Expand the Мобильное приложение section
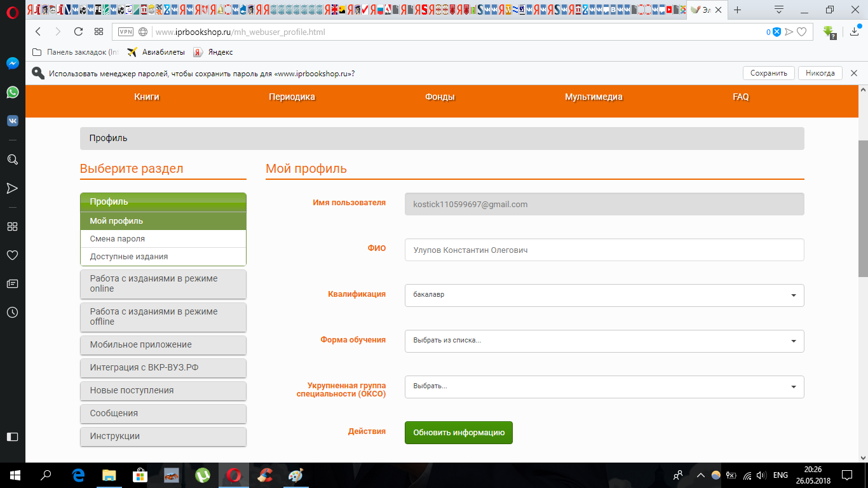Image resolution: width=868 pixels, height=488 pixels. [163, 344]
